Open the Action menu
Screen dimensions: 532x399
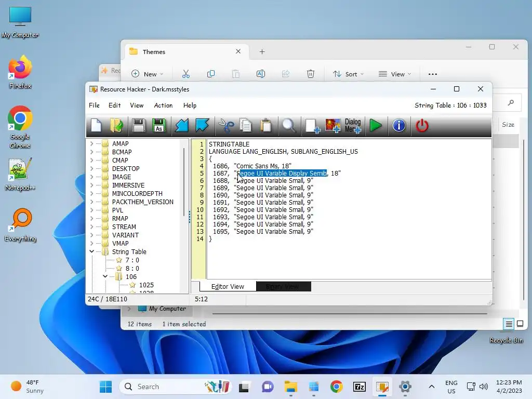pos(163,105)
